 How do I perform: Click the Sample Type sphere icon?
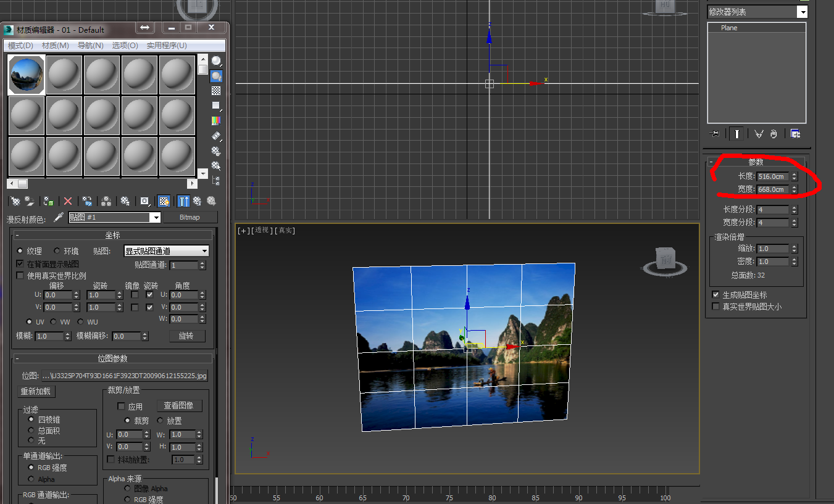click(216, 60)
